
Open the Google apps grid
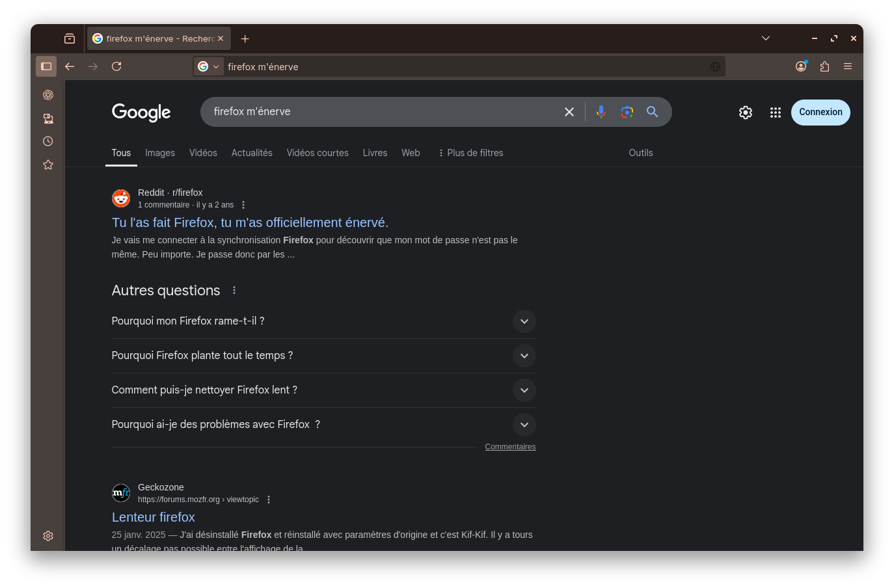pos(776,113)
